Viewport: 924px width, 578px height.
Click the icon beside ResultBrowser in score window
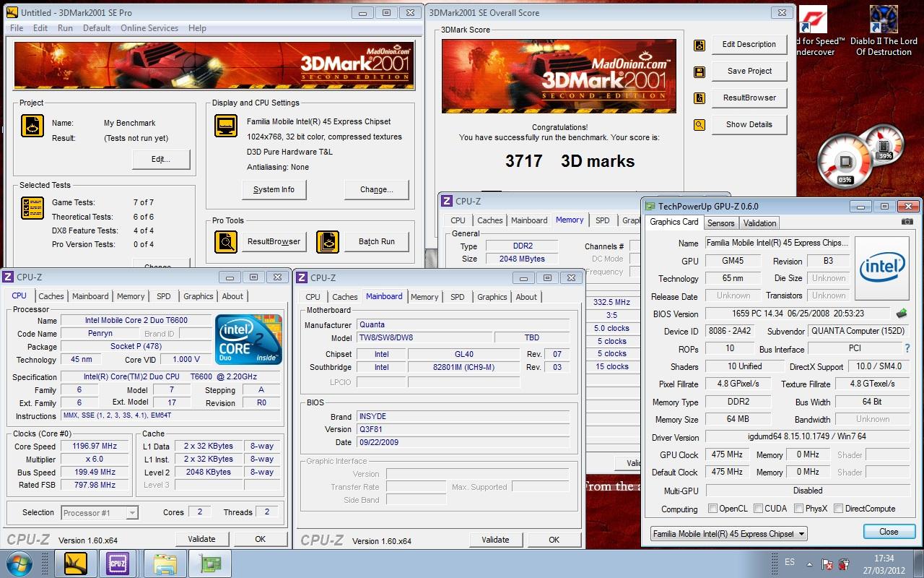coord(699,98)
